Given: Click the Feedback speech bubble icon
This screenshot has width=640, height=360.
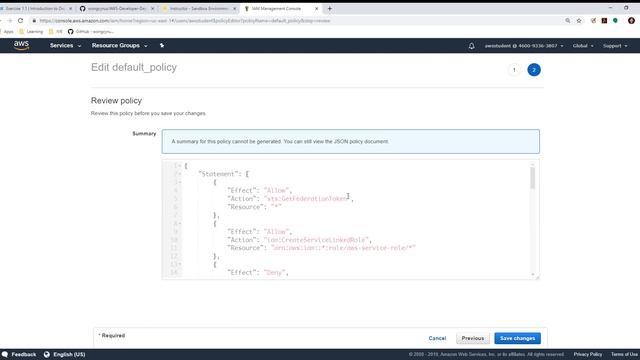Looking at the screenshot, I should tap(5, 354).
